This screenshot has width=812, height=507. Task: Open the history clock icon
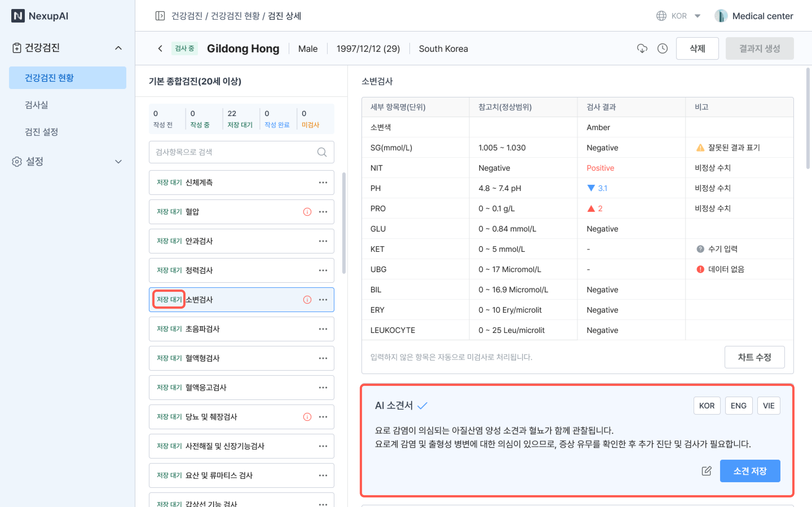click(x=662, y=49)
